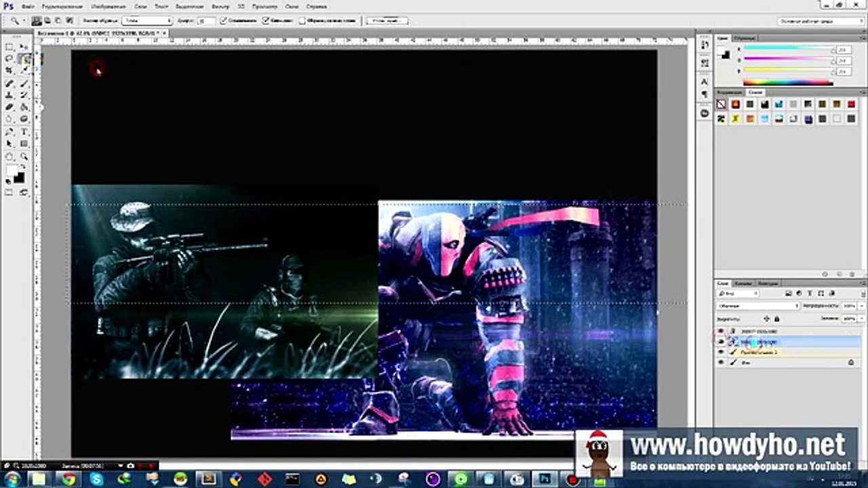Open the Фильтр menu

point(220,6)
